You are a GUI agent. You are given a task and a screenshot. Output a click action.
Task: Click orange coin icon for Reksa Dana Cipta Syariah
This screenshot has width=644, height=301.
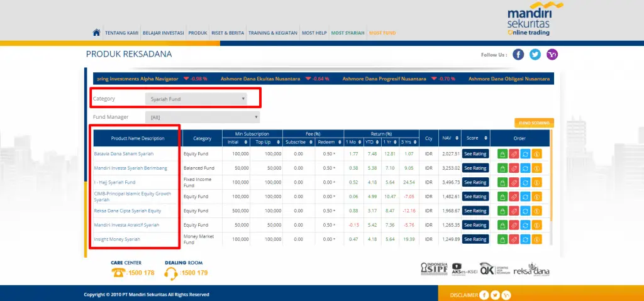[537, 211]
